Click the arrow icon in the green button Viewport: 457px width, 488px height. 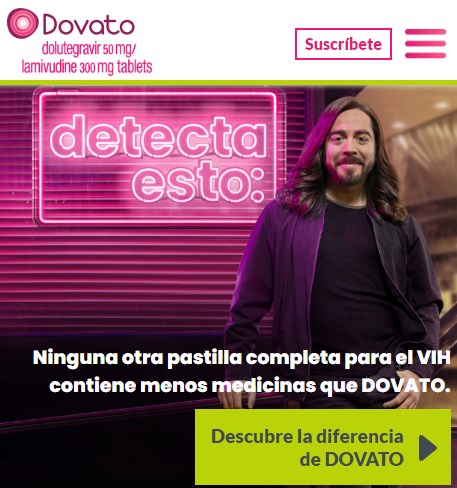pyautogui.click(x=428, y=448)
